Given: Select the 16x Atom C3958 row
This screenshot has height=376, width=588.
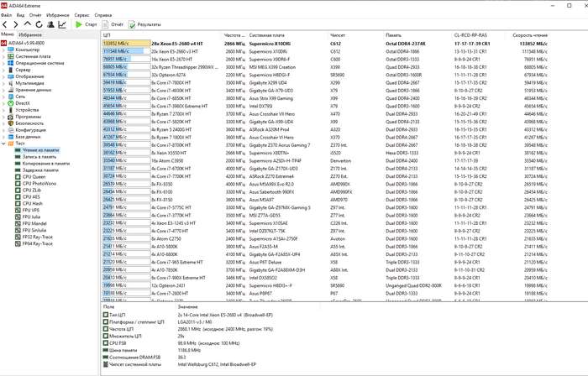Looking at the screenshot, I should pos(325,160).
